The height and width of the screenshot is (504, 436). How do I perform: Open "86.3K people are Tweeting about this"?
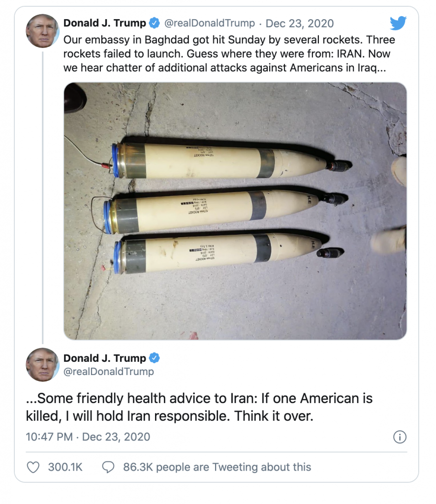point(217,467)
